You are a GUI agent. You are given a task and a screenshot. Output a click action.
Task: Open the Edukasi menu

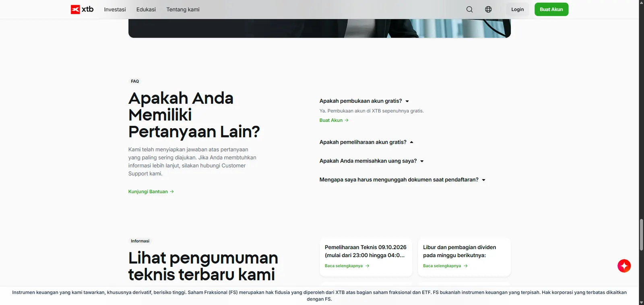146,9
